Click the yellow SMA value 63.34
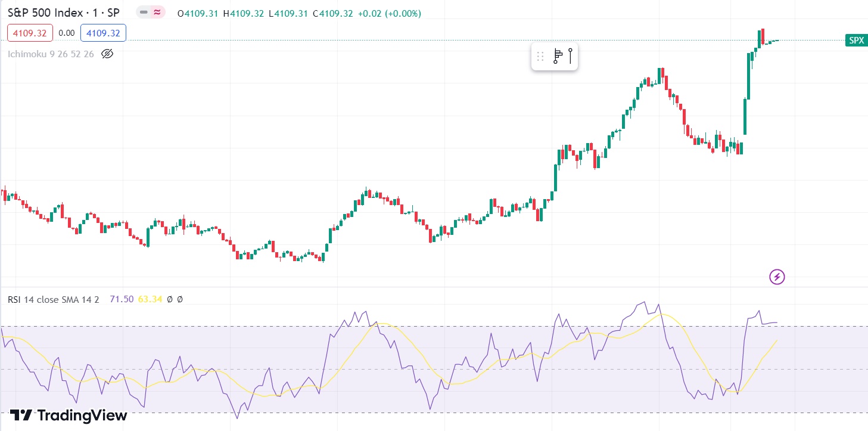 point(150,299)
